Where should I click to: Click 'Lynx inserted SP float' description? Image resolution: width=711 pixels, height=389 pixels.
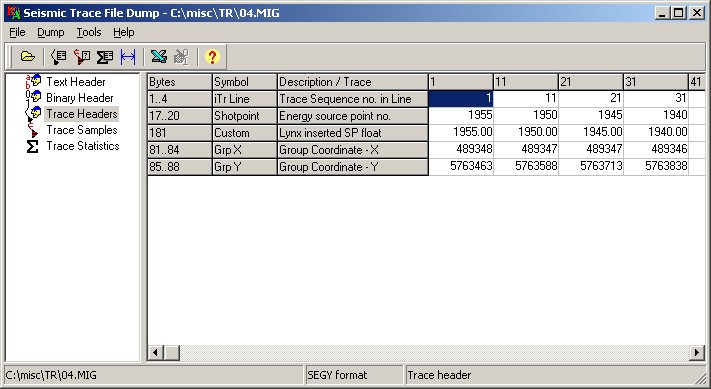[x=353, y=133]
